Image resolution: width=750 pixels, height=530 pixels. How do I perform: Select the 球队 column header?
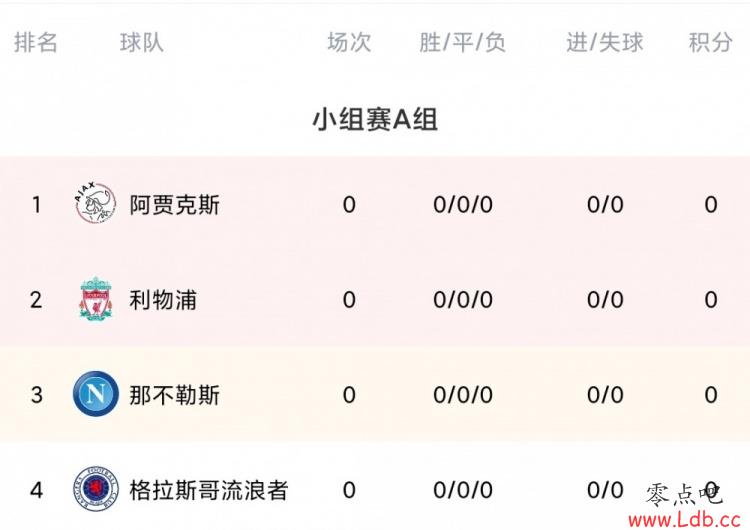click(142, 43)
